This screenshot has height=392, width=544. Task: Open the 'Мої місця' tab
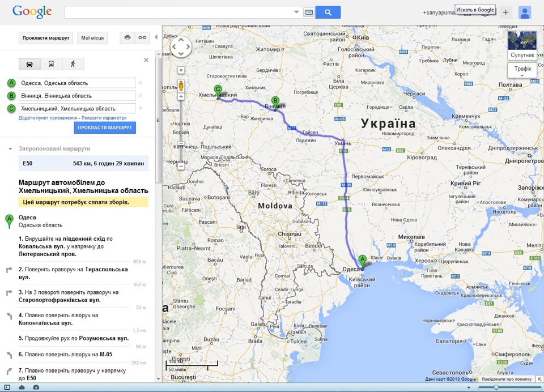tap(92, 38)
